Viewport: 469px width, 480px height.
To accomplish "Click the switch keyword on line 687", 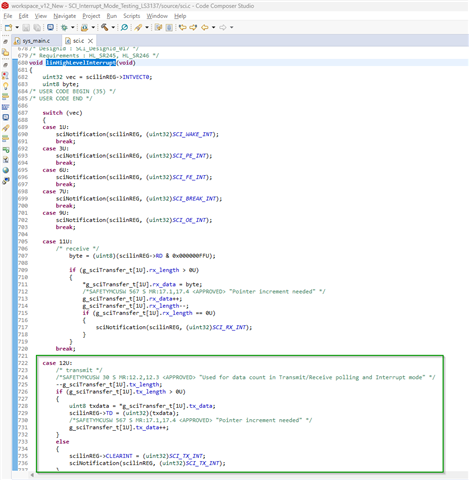I will click(x=53, y=113).
